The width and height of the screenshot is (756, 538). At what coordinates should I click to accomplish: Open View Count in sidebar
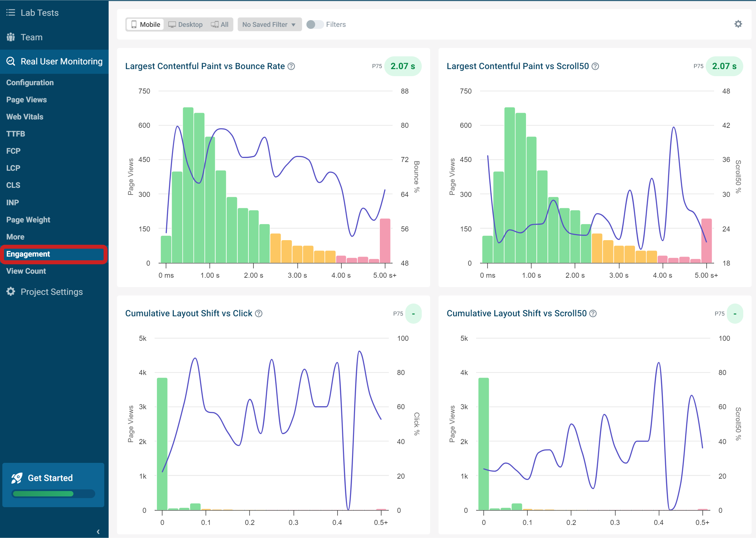(x=26, y=271)
